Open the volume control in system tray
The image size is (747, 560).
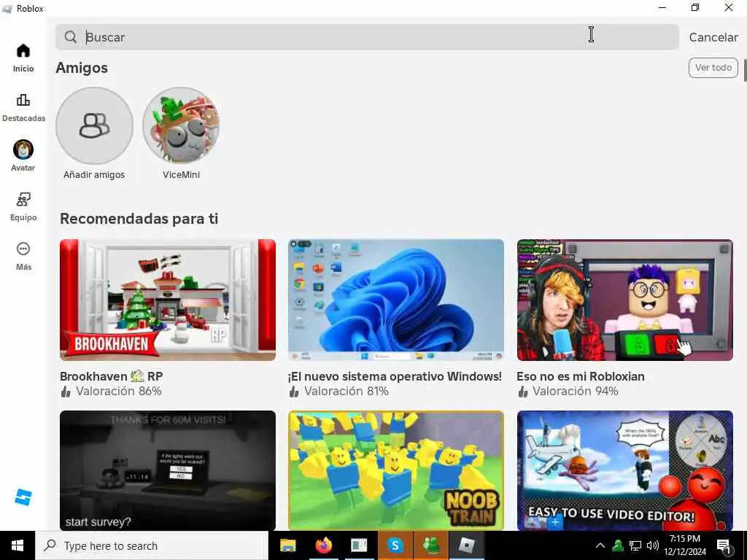pyautogui.click(x=653, y=545)
